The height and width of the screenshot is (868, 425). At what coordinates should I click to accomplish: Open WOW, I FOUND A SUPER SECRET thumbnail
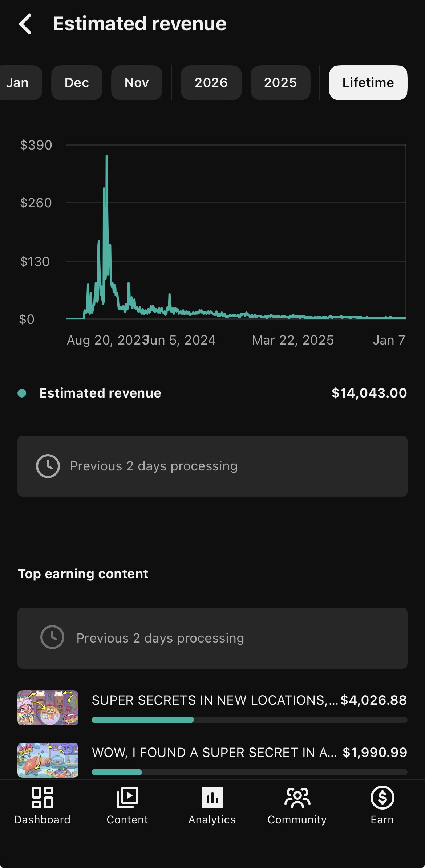coord(48,760)
